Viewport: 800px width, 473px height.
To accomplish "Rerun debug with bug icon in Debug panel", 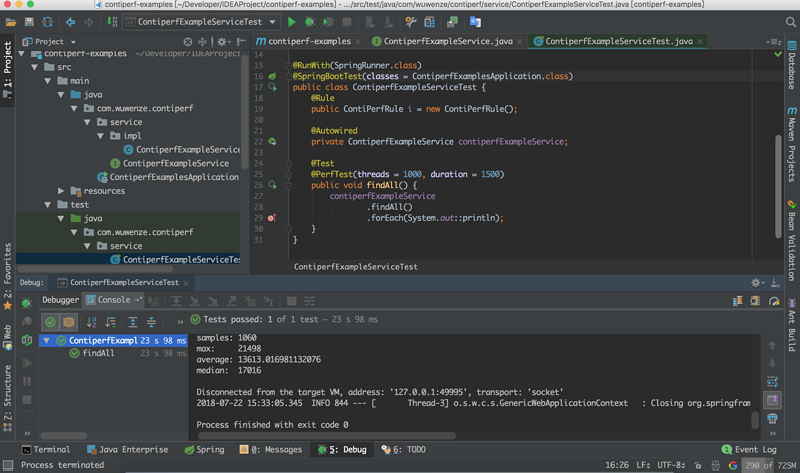I will tap(27, 303).
